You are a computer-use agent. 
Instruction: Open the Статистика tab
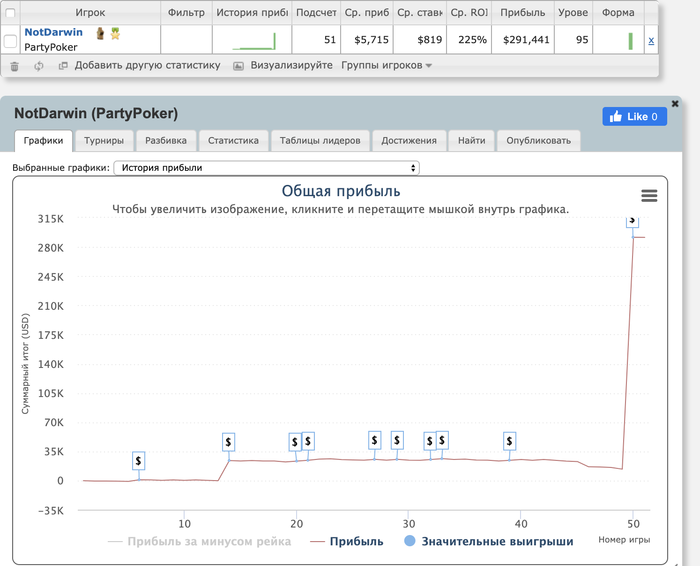click(233, 141)
